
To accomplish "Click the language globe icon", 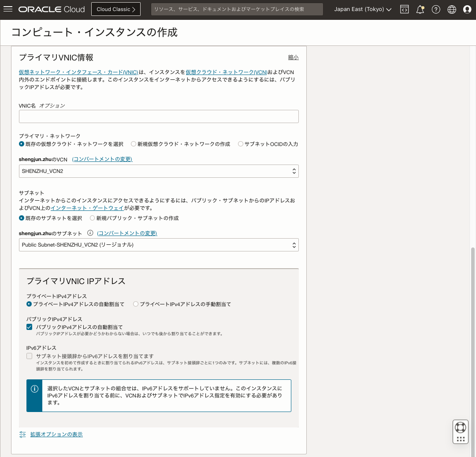I will [x=452, y=9].
